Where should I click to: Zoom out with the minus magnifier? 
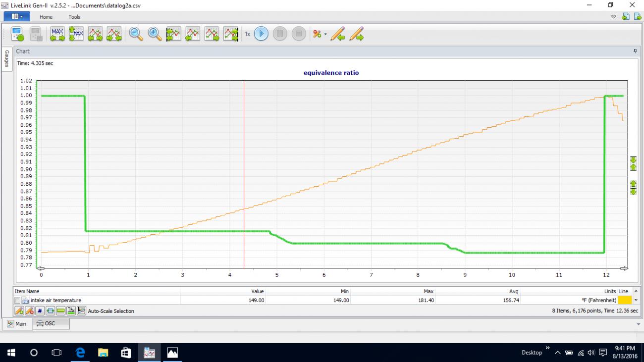[x=136, y=34]
